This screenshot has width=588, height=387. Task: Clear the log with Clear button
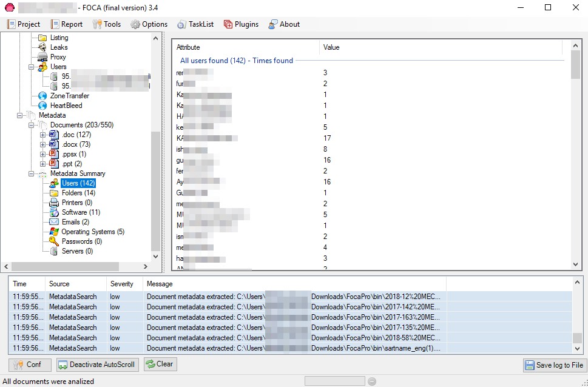160,364
